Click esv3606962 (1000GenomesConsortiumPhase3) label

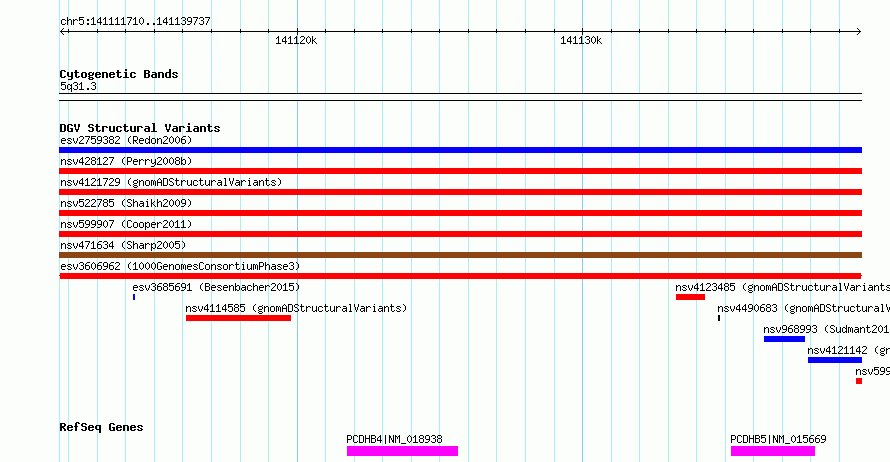pos(180,266)
